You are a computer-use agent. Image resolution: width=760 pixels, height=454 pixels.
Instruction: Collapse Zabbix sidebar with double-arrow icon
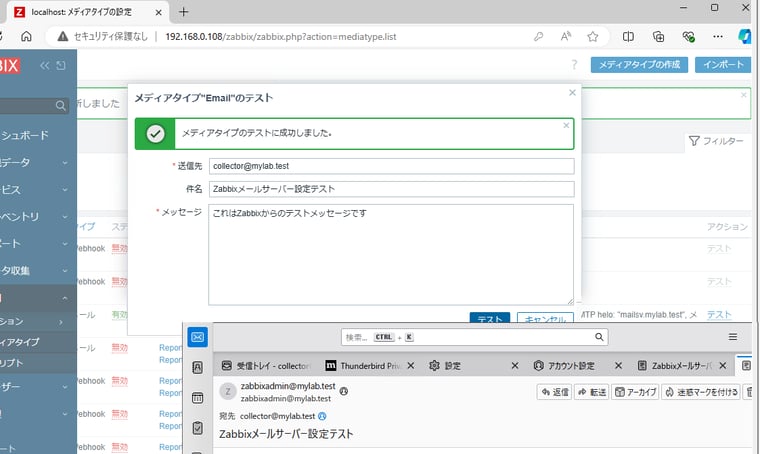pos(45,65)
